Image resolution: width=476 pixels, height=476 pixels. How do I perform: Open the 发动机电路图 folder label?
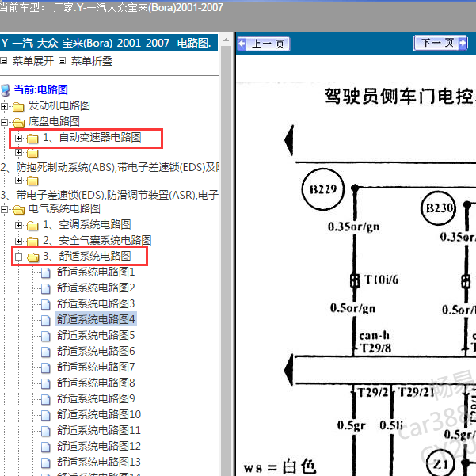[59, 105]
